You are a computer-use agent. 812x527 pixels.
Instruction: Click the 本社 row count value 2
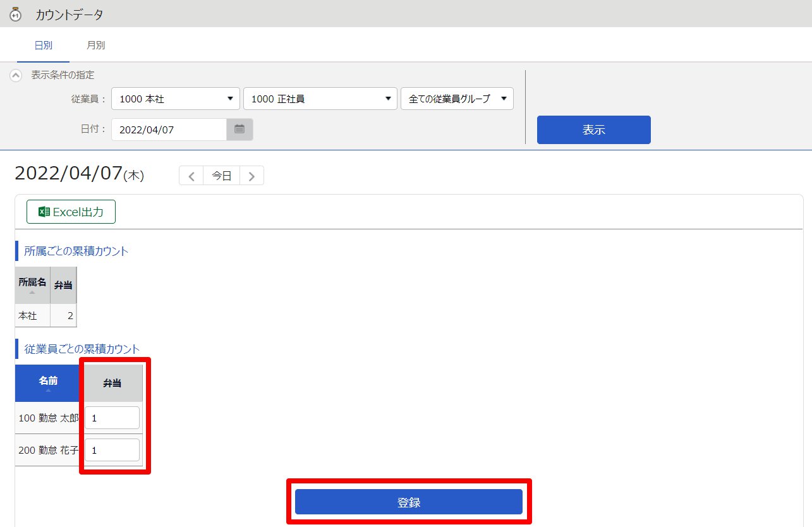point(63,315)
